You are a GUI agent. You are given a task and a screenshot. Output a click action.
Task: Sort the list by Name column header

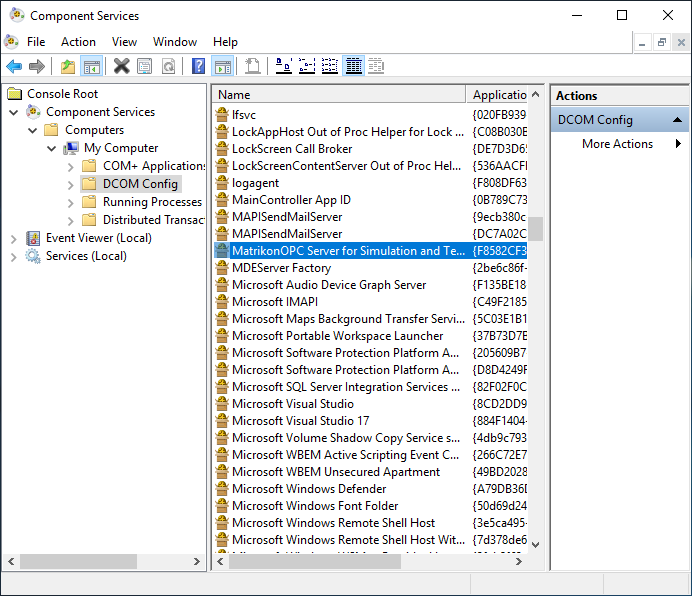(x=339, y=94)
